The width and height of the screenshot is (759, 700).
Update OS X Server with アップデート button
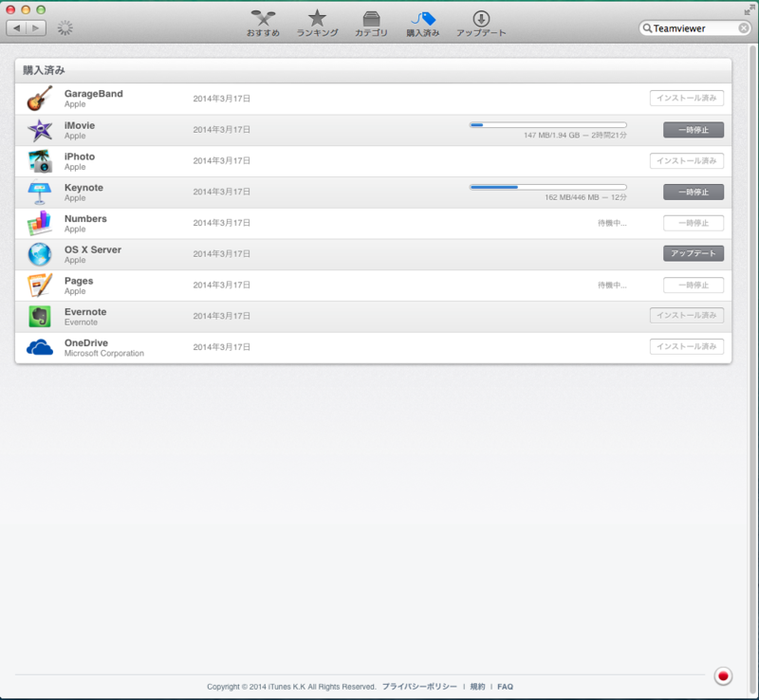[694, 253]
